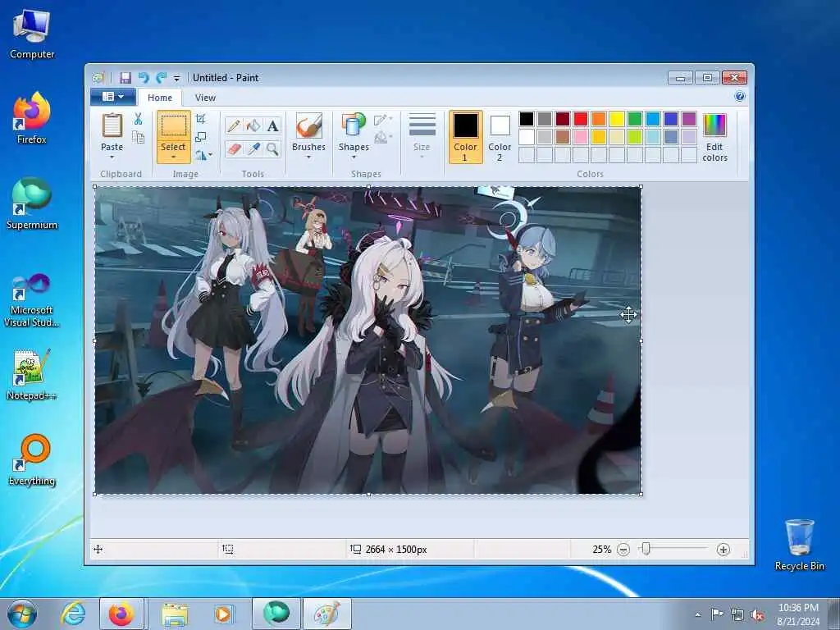Screen dimensions: 840x630
Task: Click the Redo arrow in title bar
Action: pos(161,78)
